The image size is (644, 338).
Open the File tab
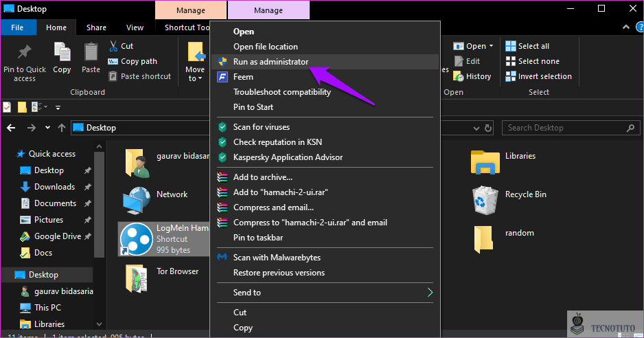17,27
